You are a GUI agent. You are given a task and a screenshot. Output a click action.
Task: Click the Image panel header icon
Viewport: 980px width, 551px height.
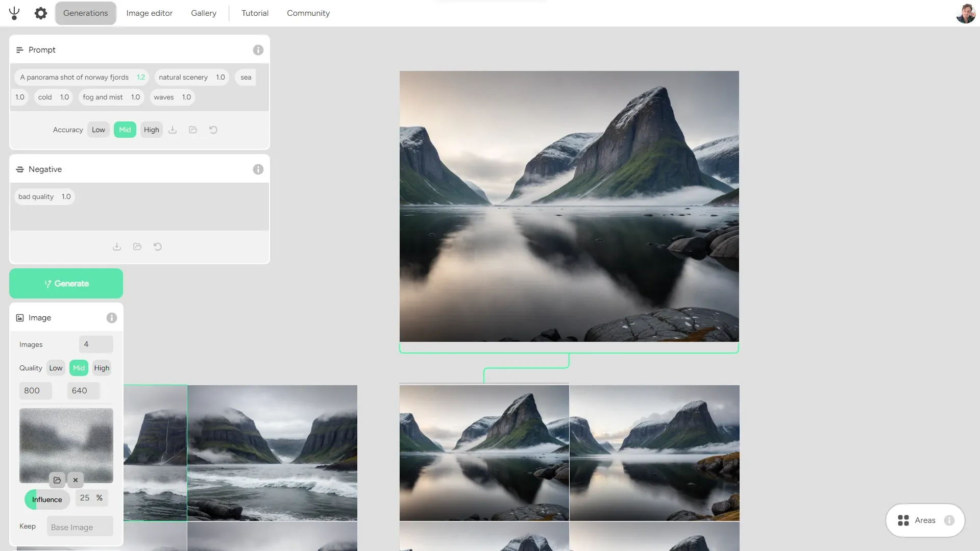20,318
